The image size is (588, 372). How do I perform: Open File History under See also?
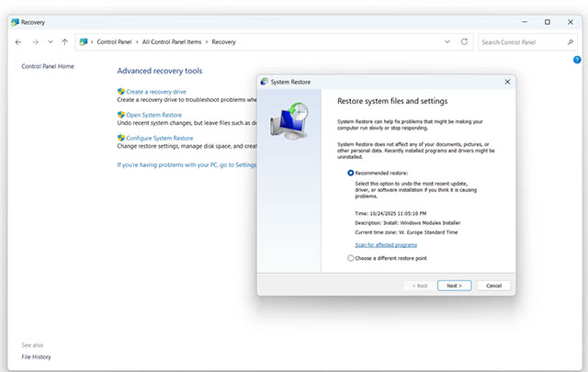point(36,357)
